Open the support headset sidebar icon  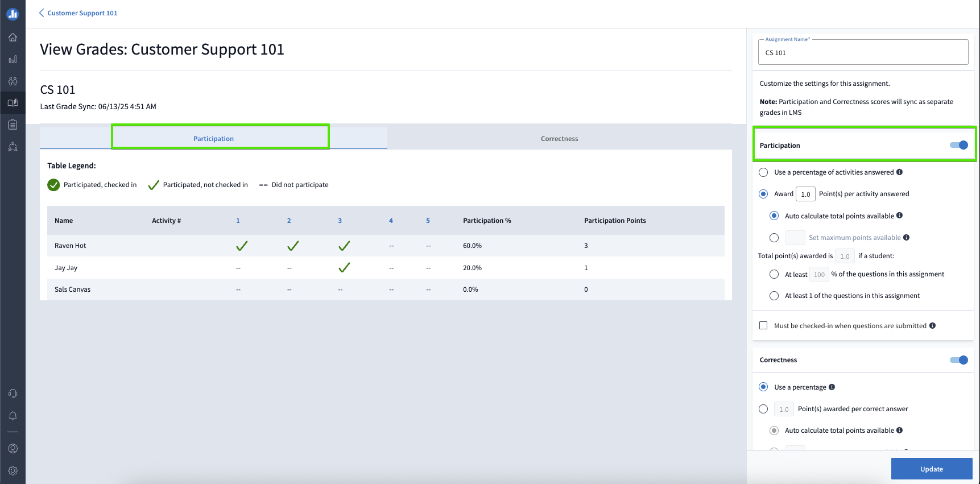tap(13, 394)
